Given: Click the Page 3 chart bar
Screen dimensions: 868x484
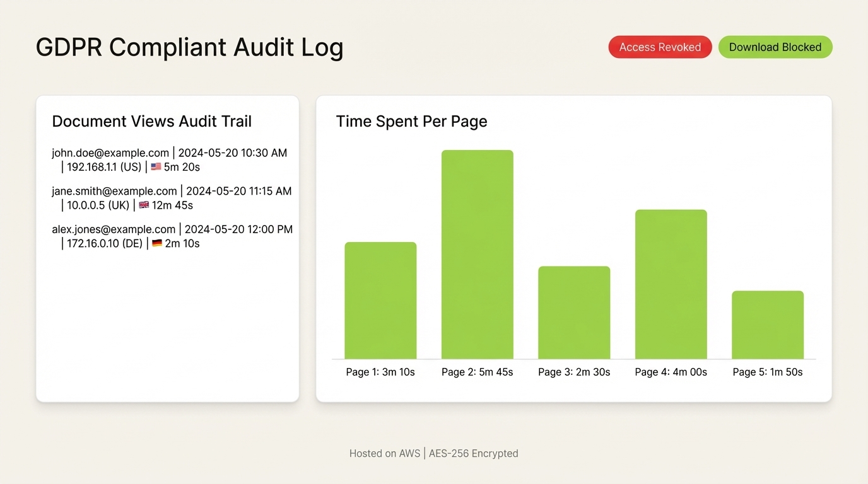Looking at the screenshot, I should (x=574, y=312).
